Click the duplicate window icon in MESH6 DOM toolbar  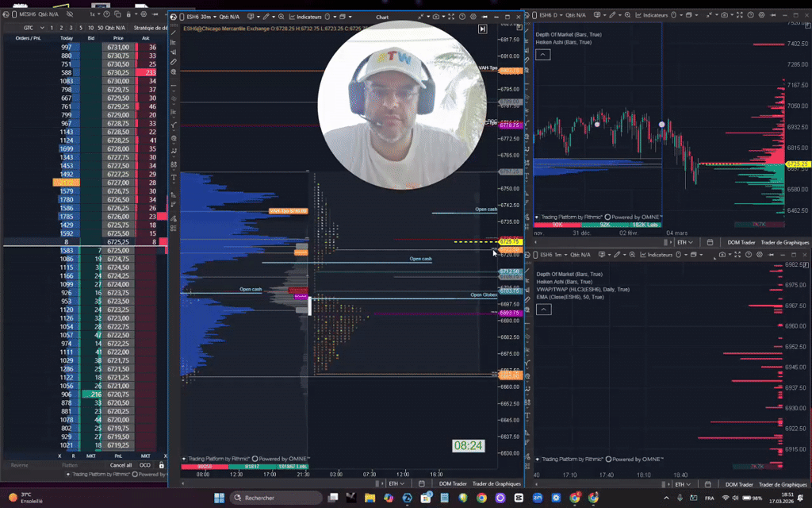pos(117,14)
